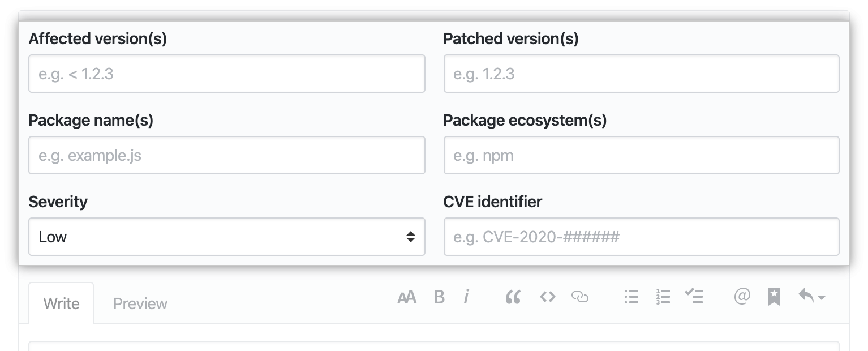Focus the Patched version(s) text box
This screenshot has width=868, height=351.
641,74
